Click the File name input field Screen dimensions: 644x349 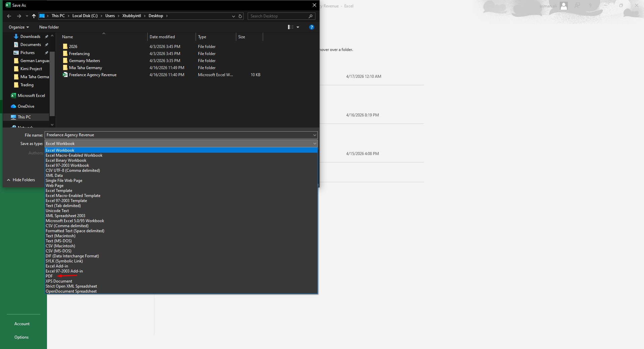(179, 135)
